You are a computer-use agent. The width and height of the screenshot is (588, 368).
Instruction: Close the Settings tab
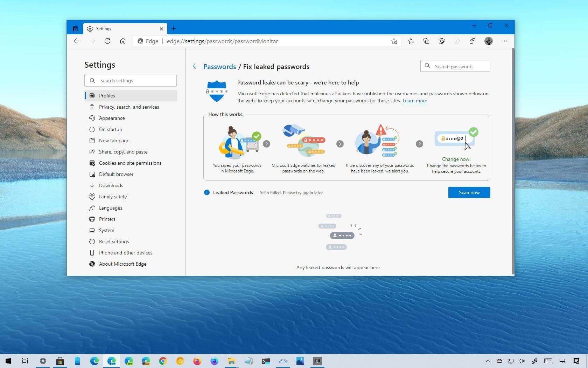161,29
